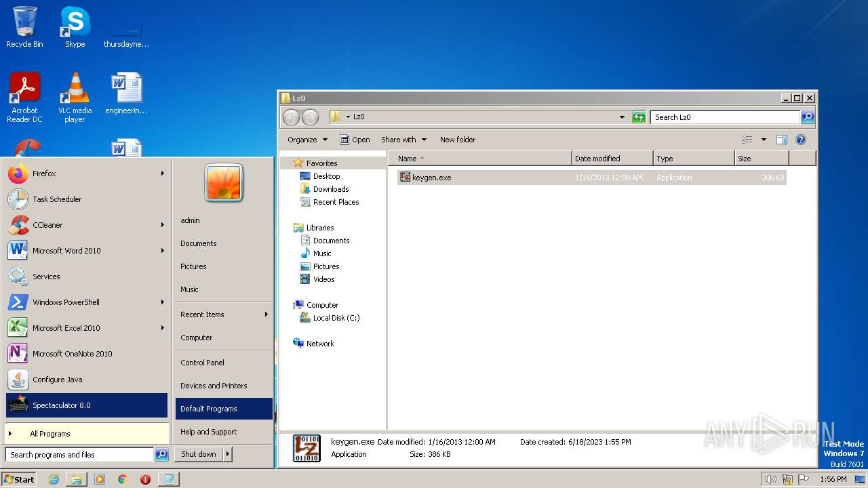This screenshot has height=488, width=868.
Task: Select keygen.exe file row
Action: [x=591, y=178]
